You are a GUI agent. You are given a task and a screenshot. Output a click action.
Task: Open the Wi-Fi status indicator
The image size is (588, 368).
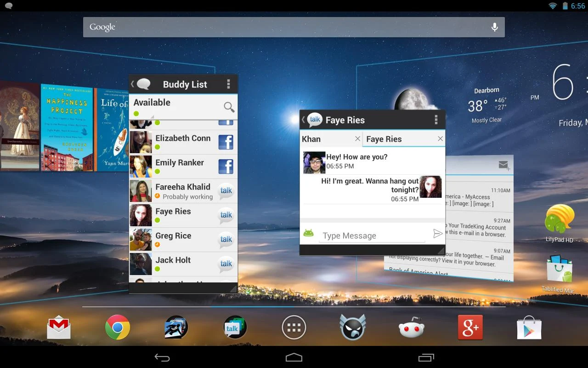click(553, 6)
